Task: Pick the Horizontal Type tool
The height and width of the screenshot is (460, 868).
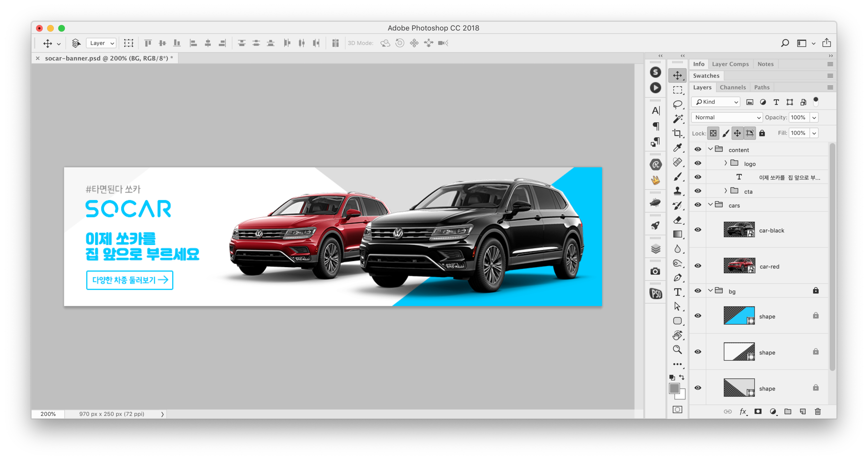Action: (x=677, y=292)
